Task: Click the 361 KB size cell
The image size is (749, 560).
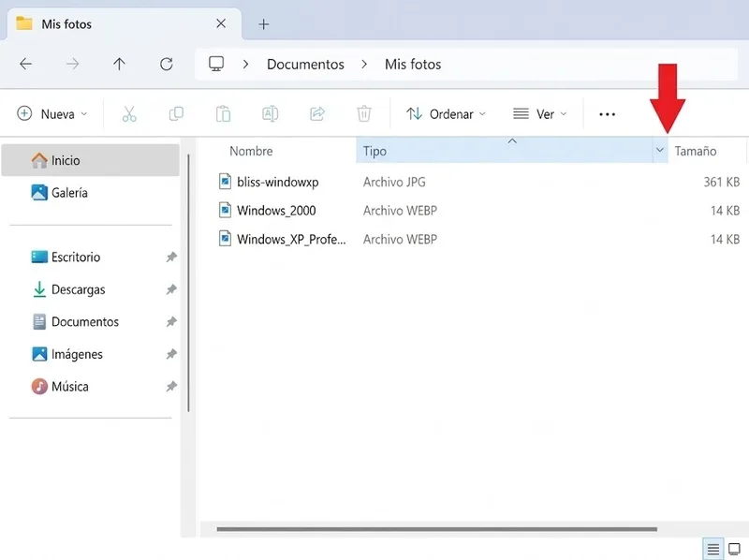Action: [722, 182]
